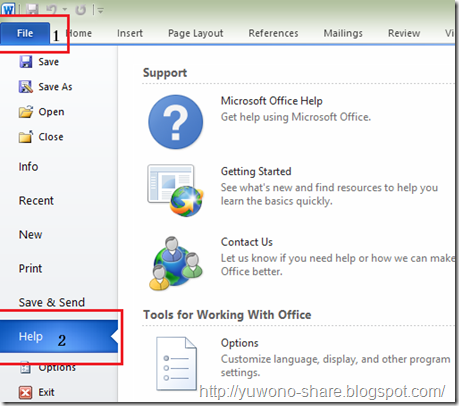Open Contact Us
This screenshot has width=459, height=406.
(x=247, y=242)
